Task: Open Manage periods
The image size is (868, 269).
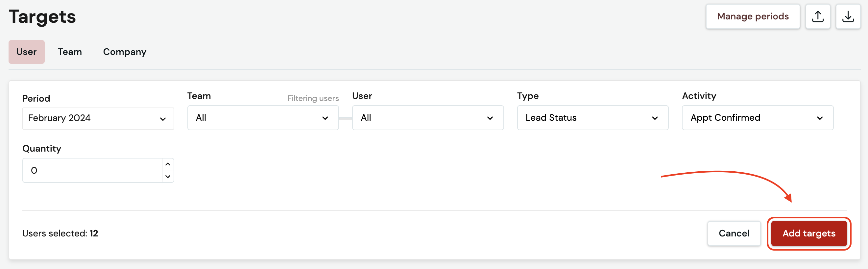Action: pyautogui.click(x=753, y=16)
